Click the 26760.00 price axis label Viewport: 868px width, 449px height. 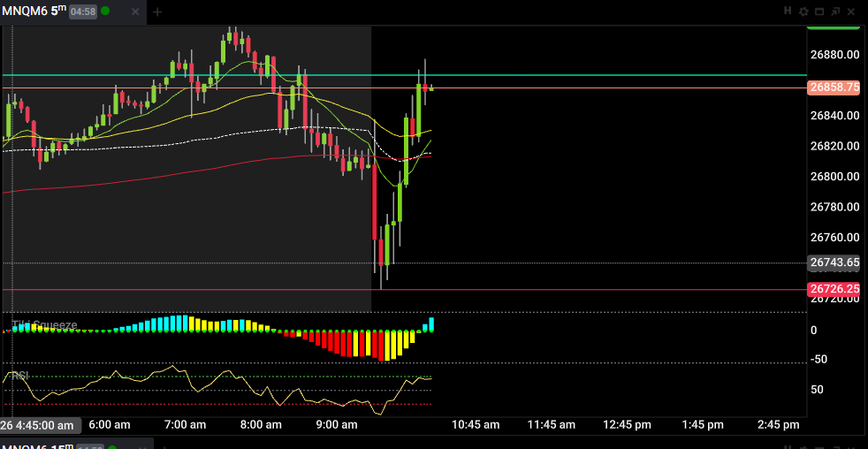(x=834, y=238)
